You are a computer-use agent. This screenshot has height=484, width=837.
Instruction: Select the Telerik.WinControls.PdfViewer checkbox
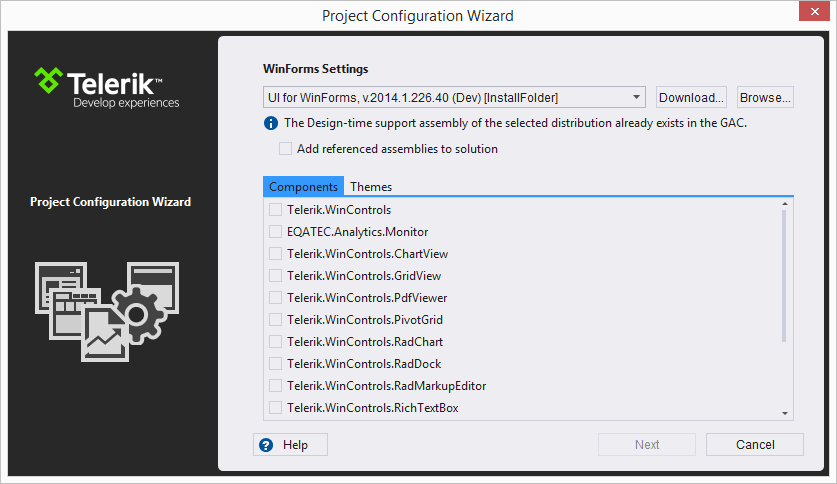coord(275,298)
